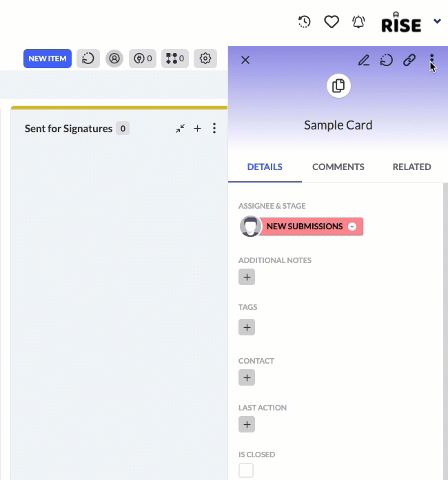This screenshot has width=448, height=480.
Task: Switch to the Comments tab
Action: pyautogui.click(x=338, y=167)
